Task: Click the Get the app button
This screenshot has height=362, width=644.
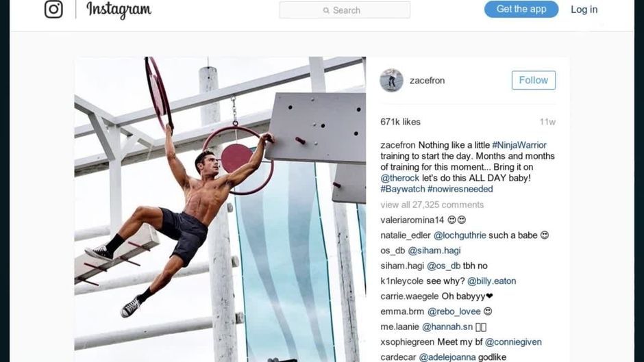Action: (521, 9)
